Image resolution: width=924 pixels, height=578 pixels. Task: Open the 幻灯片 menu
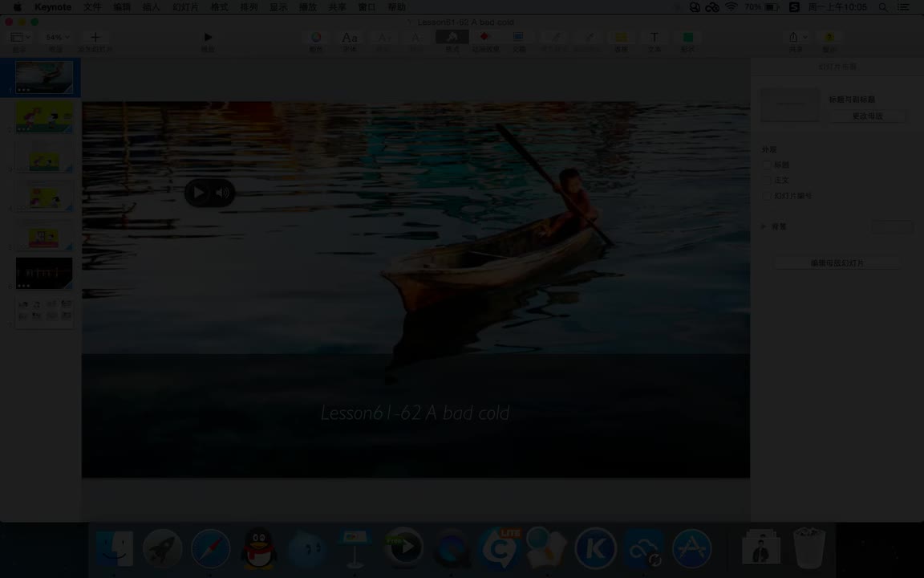click(x=185, y=7)
